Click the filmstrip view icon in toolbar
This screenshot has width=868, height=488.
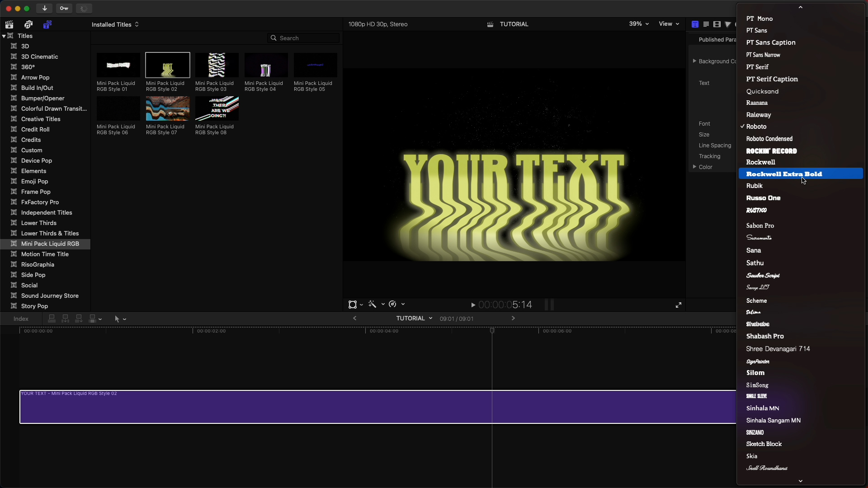(x=717, y=24)
